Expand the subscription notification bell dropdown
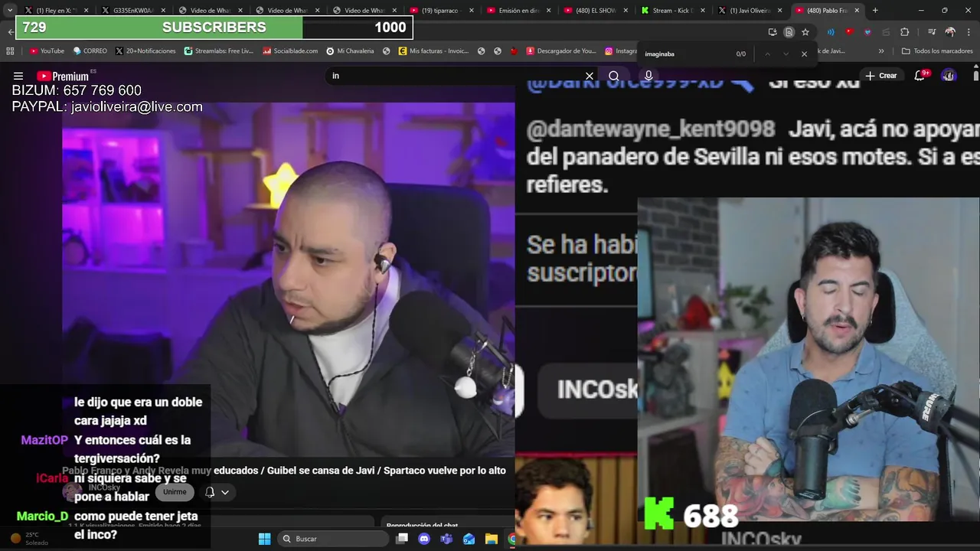980x551 pixels. pyautogui.click(x=217, y=492)
